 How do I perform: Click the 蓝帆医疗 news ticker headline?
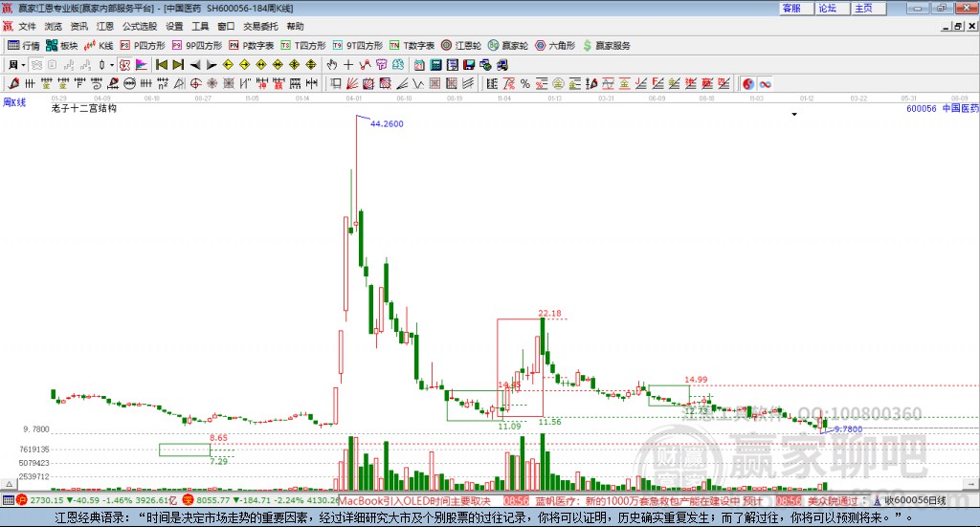[x=649, y=501]
